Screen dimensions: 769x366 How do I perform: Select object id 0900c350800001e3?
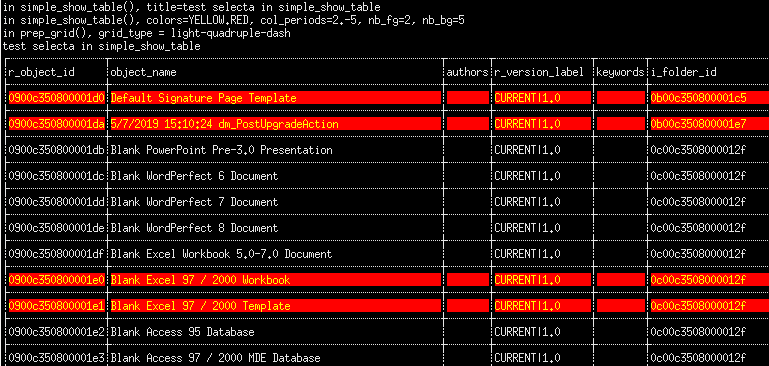[x=56, y=358]
